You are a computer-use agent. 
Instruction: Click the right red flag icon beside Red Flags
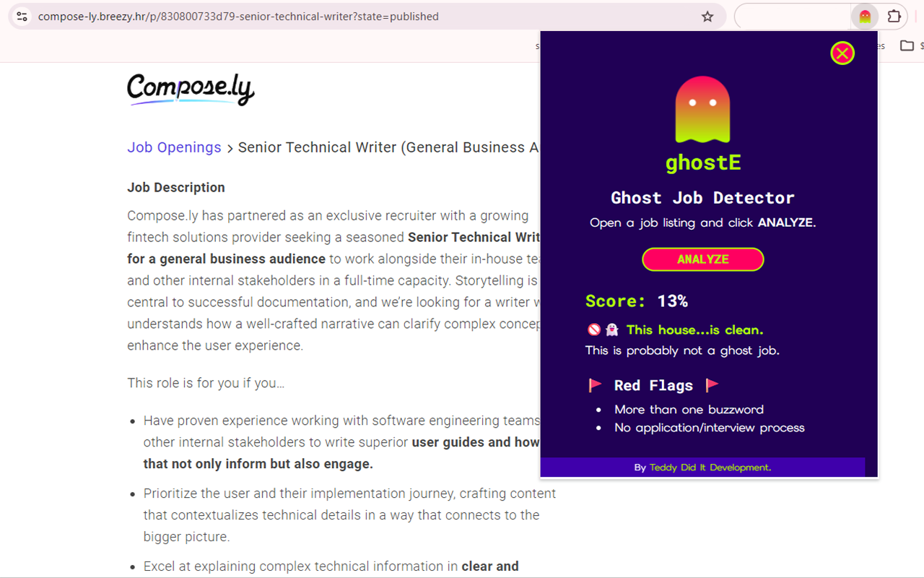[712, 385]
